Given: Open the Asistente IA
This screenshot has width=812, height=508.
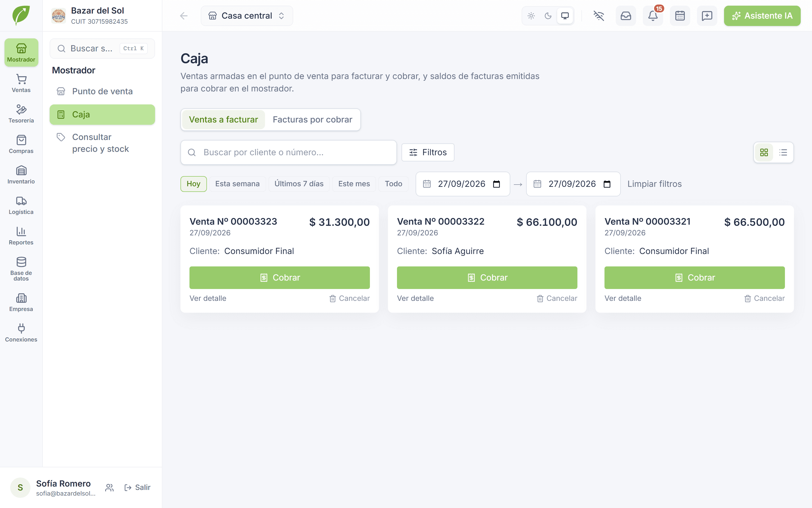Looking at the screenshot, I should point(762,16).
